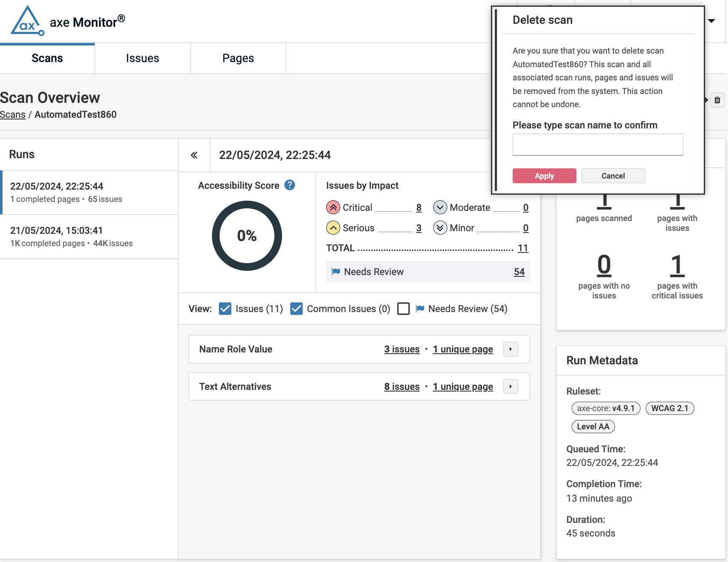The width and height of the screenshot is (728, 562).
Task: Expand the Text Alternatives row
Action: pos(511,386)
